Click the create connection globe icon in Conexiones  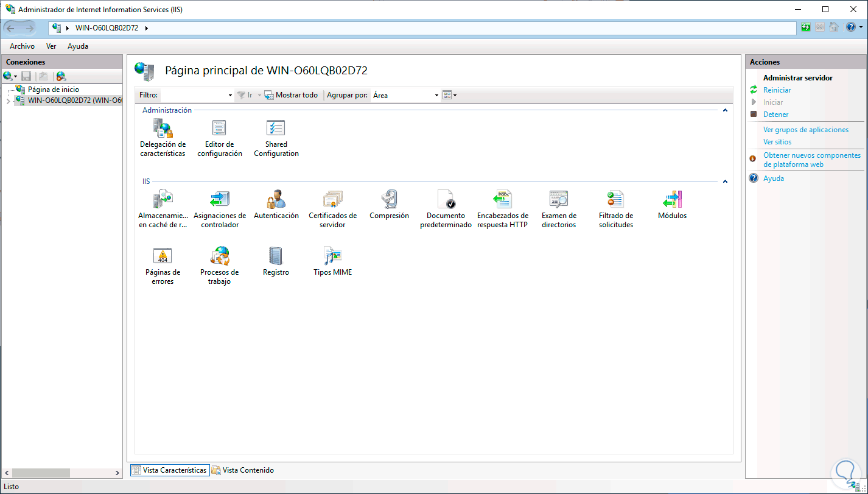point(10,76)
